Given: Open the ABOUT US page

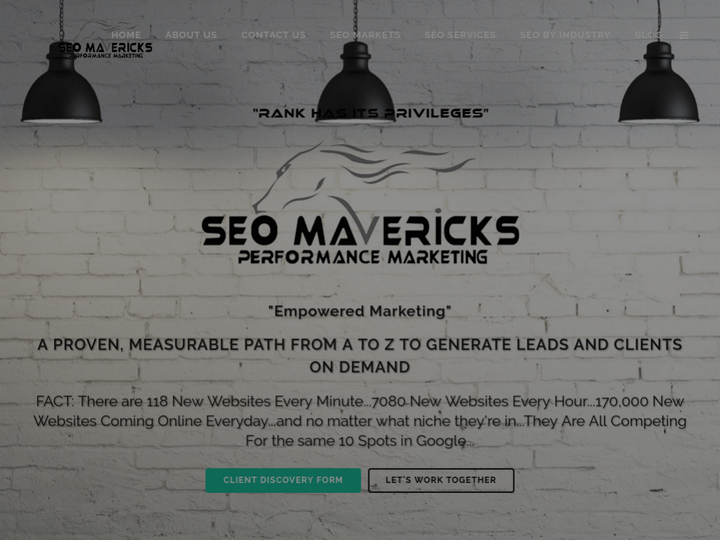Looking at the screenshot, I should click(x=191, y=35).
